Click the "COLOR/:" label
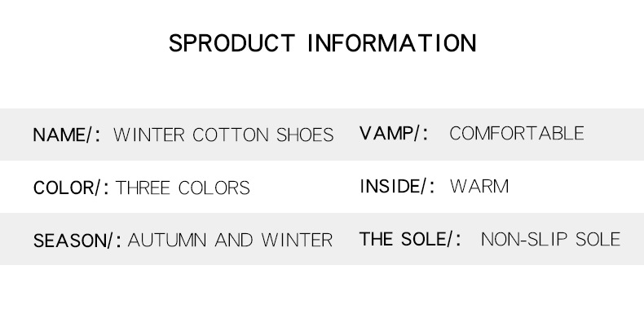Screen dimensions: 644x336 tap(71, 188)
